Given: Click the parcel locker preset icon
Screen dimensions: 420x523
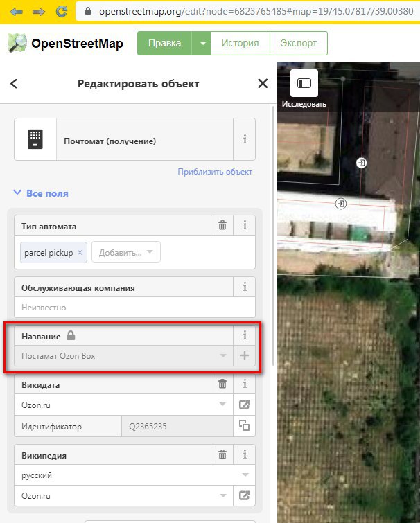Looking at the screenshot, I should 35,139.
